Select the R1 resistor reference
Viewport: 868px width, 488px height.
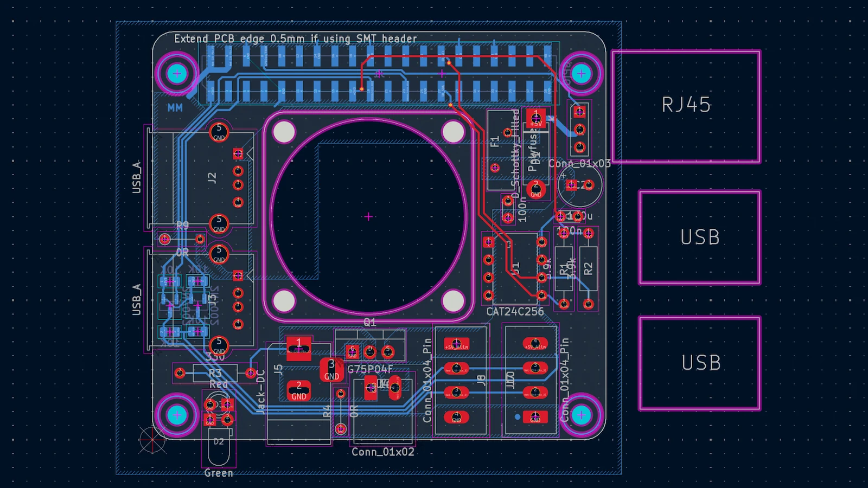[x=564, y=268]
